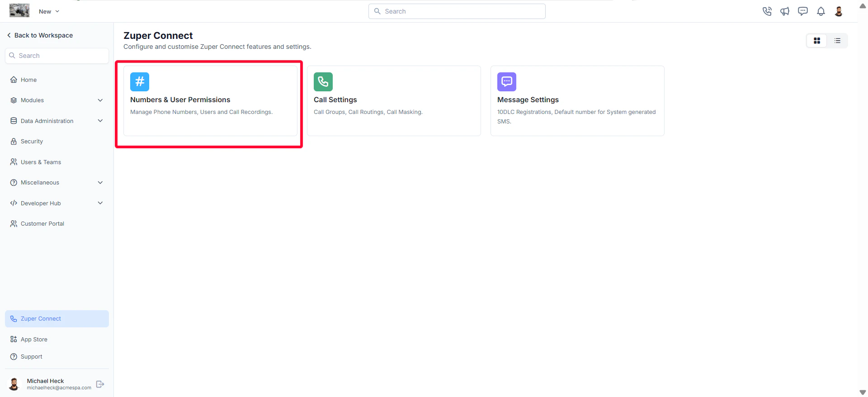The width and height of the screenshot is (868, 397).
Task: Click the Customer Portal people icon
Action: [x=14, y=224]
